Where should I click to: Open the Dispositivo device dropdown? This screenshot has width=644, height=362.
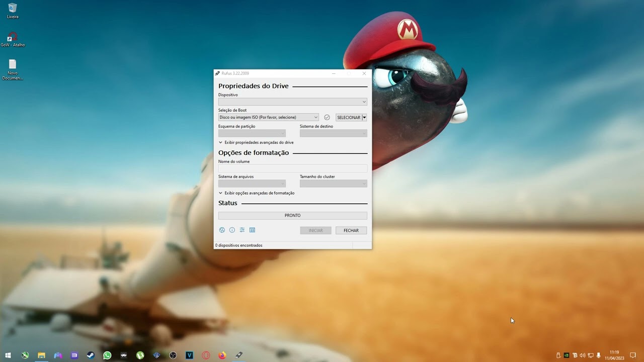292,102
